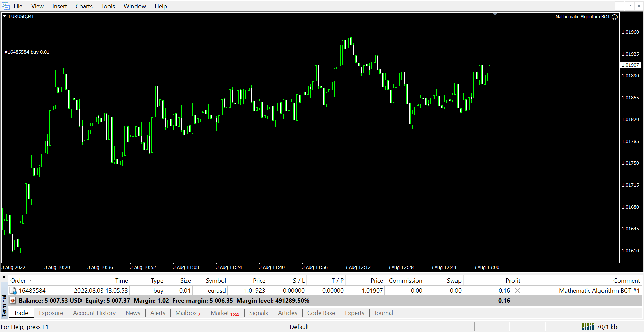Sort by the Type column header

[x=148, y=281]
